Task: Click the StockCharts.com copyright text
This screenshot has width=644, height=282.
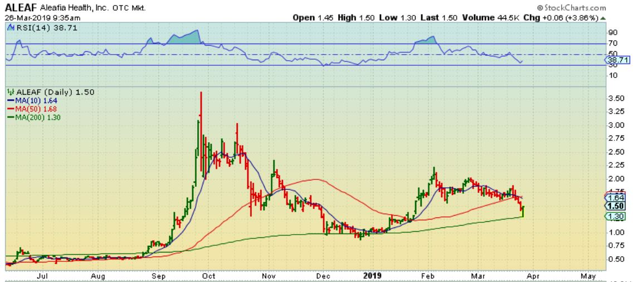Action: click(572, 8)
